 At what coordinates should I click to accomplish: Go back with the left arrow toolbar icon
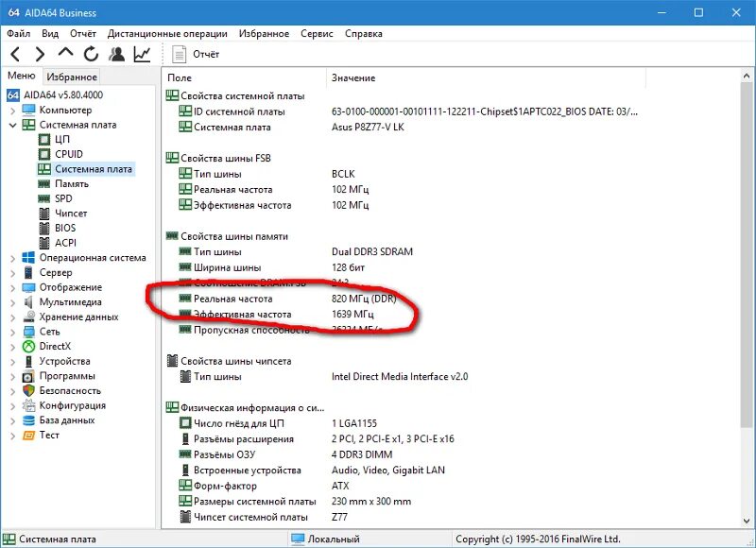click(15, 54)
